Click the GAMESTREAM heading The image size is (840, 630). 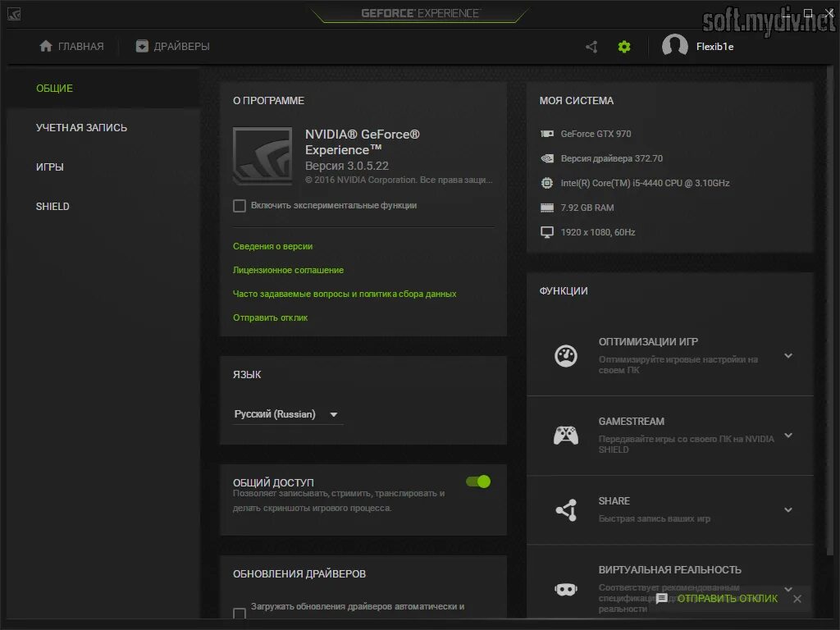(631, 422)
